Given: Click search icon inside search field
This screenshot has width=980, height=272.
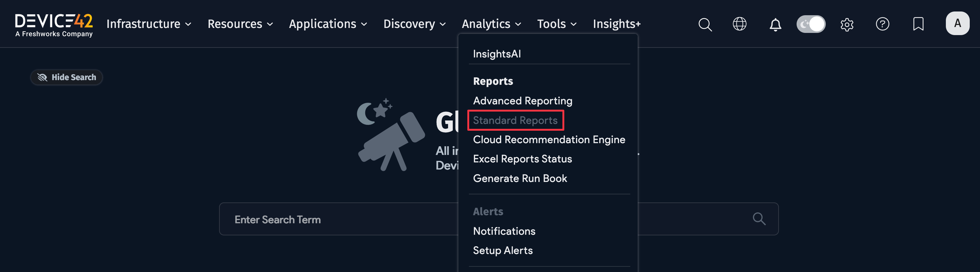Looking at the screenshot, I should click(759, 219).
